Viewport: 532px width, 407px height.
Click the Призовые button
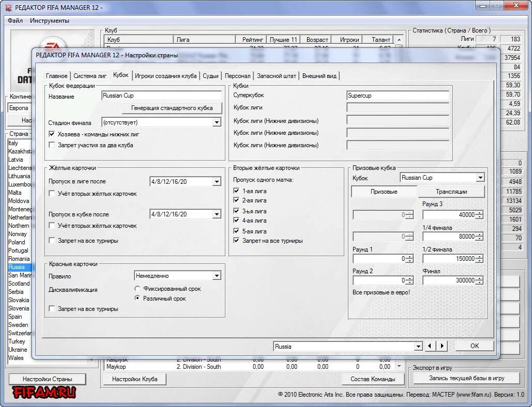[x=384, y=192]
